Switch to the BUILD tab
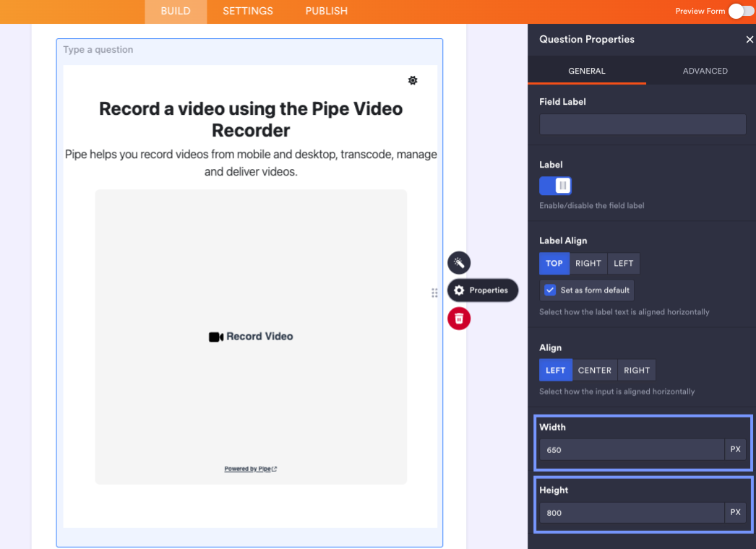Image resolution: width=756 pixels, height=549 pixels. point(176,11)
